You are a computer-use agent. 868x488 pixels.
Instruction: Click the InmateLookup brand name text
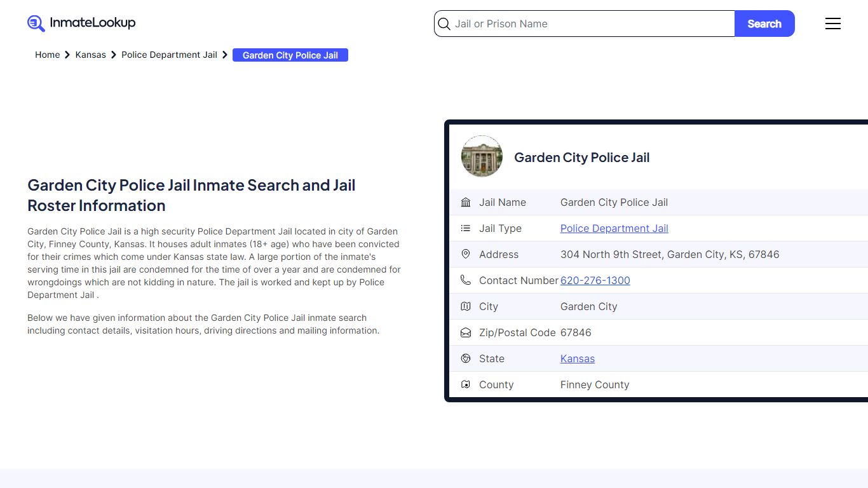pos(93,23)
